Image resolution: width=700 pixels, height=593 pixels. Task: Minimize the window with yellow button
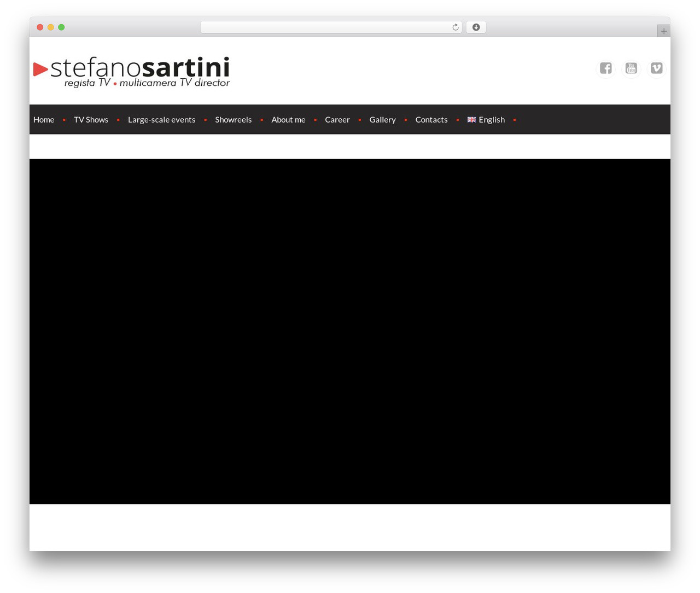coord(50,27)
